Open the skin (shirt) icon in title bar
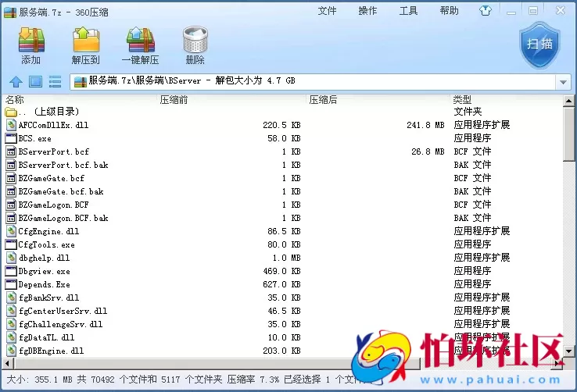Viewport: 577px width, 392px height. point(485,11)
